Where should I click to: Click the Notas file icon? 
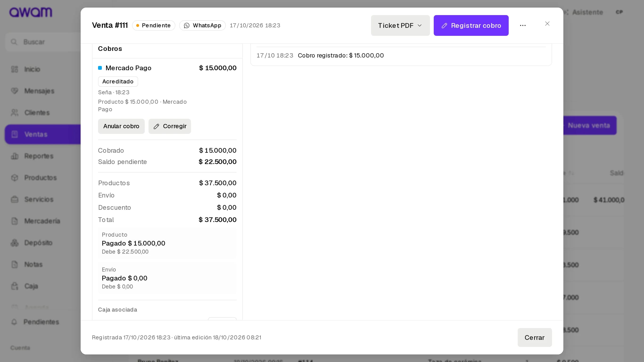point(15,264)
